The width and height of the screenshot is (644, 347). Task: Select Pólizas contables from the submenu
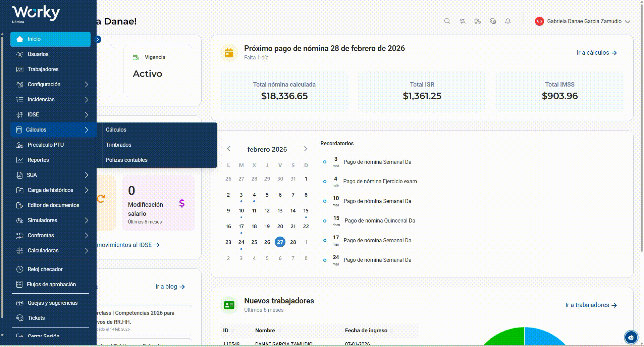coord(126,160)
